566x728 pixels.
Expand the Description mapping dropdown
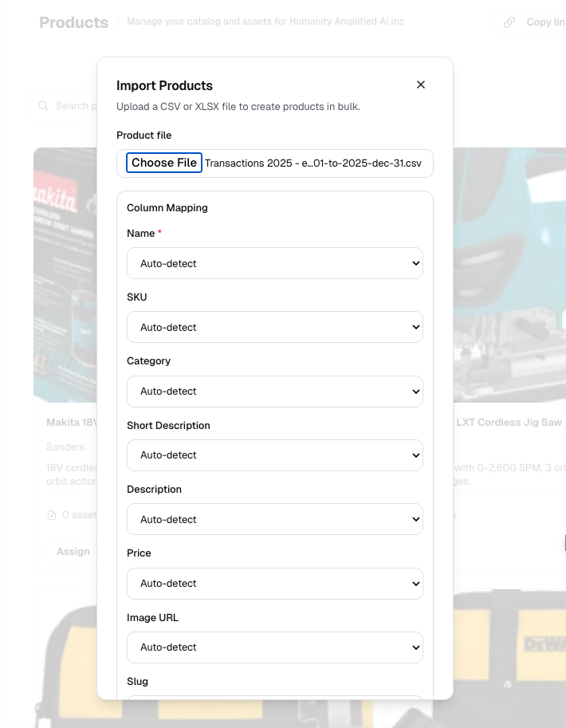(275, 519)
